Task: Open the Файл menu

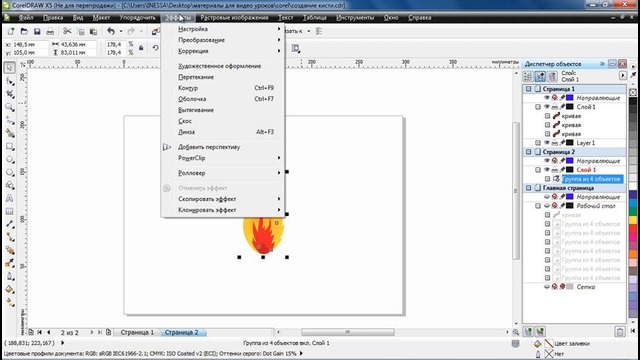Action: pyautogui.click(x=26, y=18)
